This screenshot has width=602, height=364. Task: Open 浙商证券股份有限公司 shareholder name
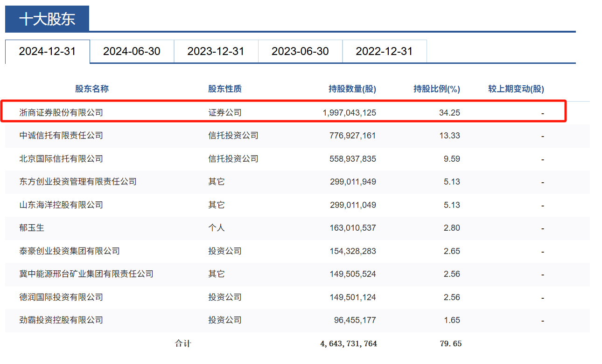click(61, 112)
